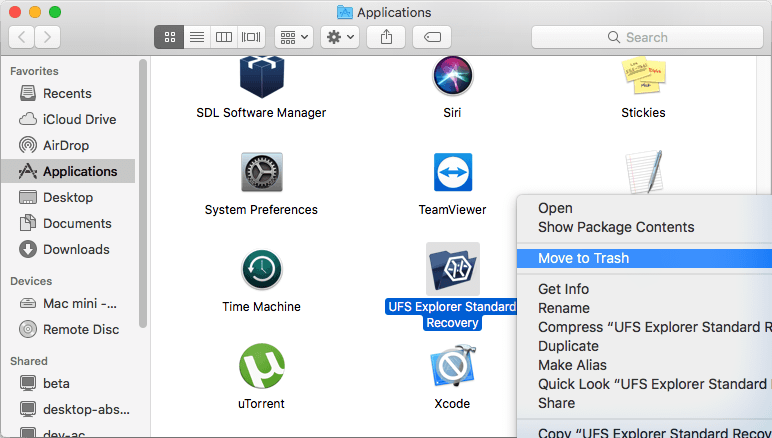Open the SDL Software Manager app icon
This screenshot has height=438, width=772.
coord(261,77)
